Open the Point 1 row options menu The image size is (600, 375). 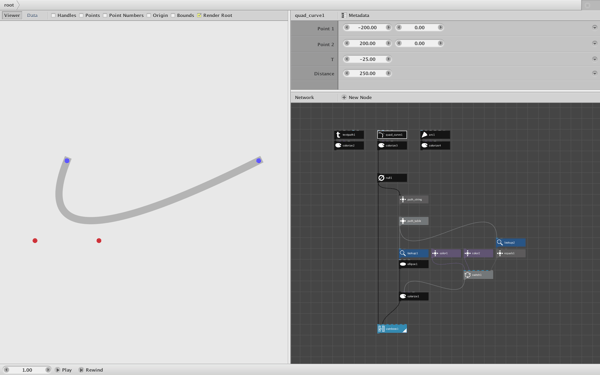[x=594, y=28]
